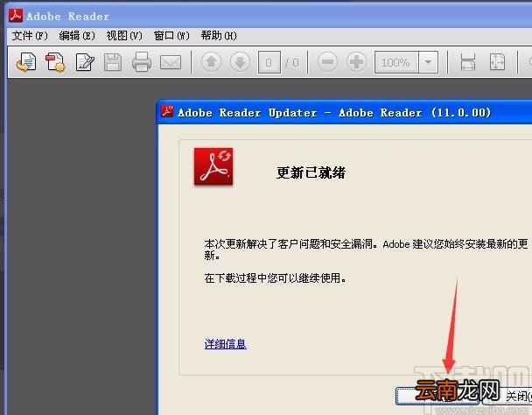Click the sign document pen icon
This screenshot has height=415, width=532.
pyautogui.click(x=85, y=62)
